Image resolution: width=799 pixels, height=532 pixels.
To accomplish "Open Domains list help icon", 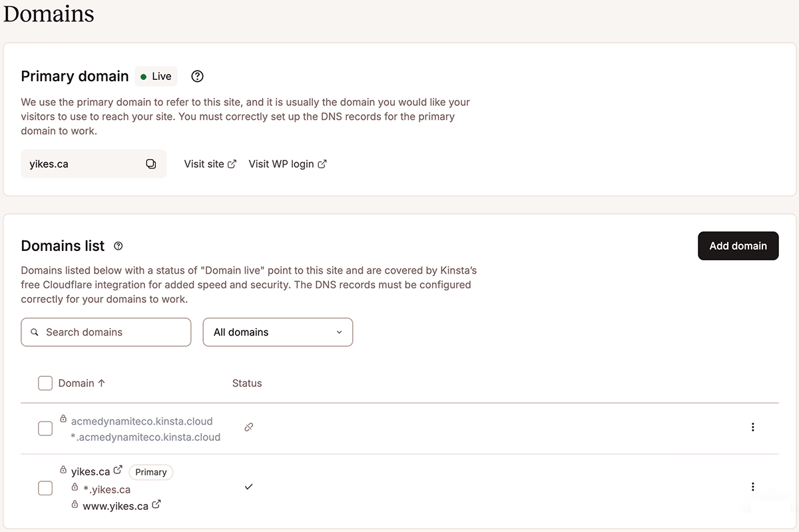I will point(119,246).
